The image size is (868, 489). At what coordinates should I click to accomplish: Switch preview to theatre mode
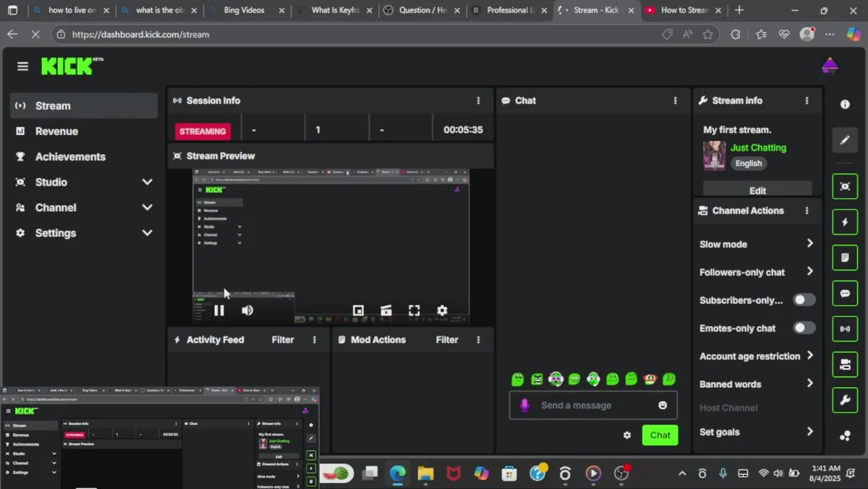tap(386, 310)
